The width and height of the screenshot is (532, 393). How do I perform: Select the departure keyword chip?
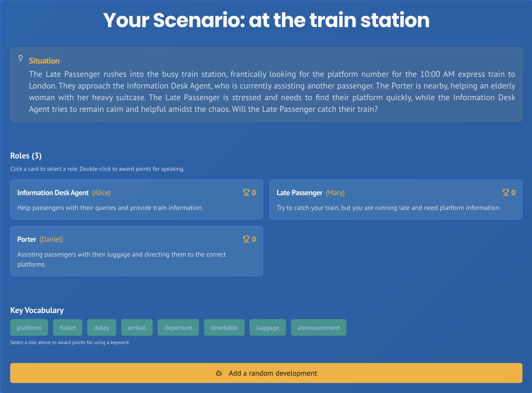pyautogui.click(x=178, y=328)
